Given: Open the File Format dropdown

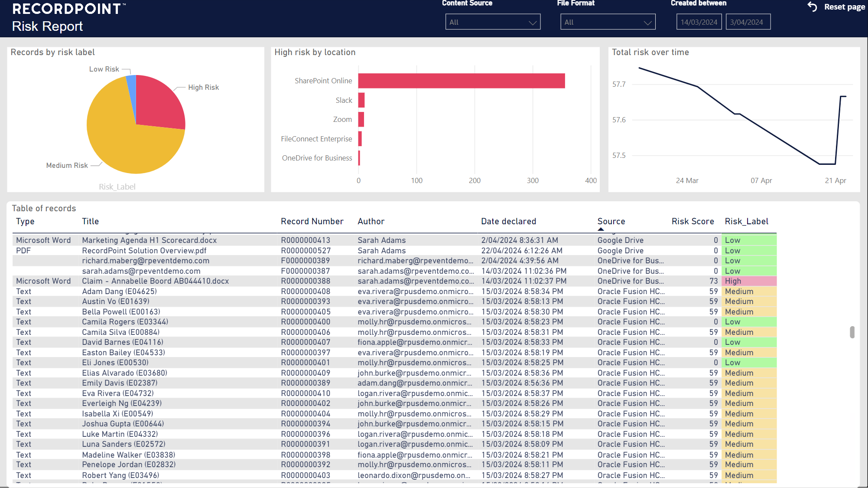Looking at the screenshot, I should click(608, 22).
